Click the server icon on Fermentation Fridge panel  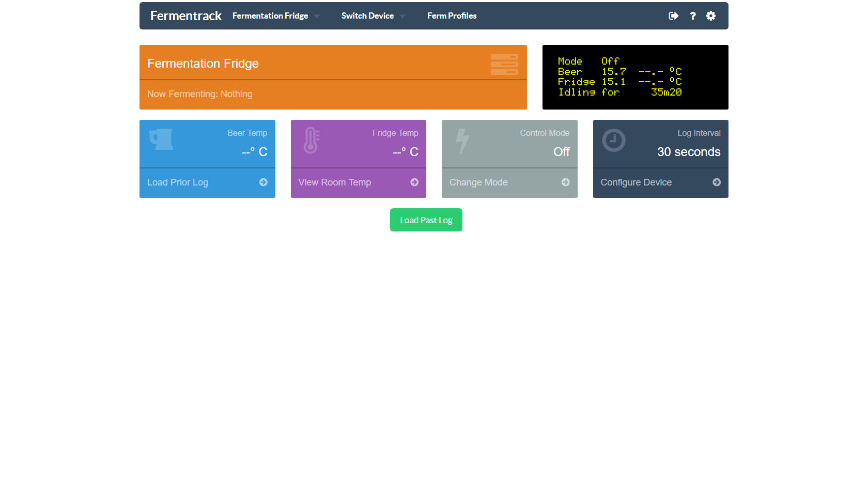tap(504, 64)
